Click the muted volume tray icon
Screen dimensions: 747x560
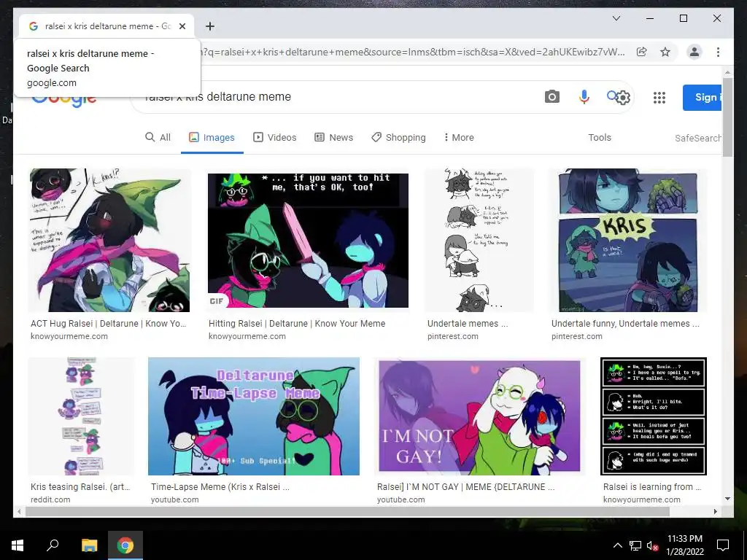point(652,545)
